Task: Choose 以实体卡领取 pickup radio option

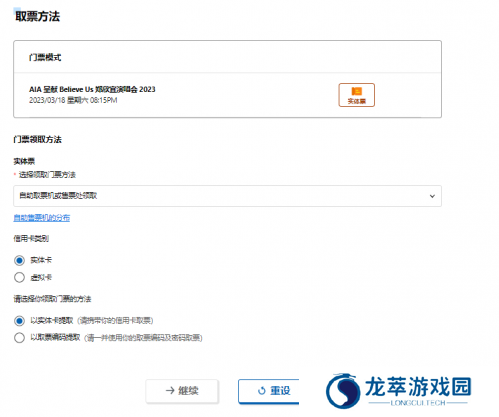Action: click(19, 321)
